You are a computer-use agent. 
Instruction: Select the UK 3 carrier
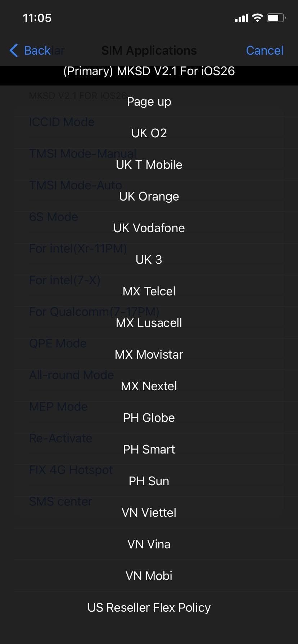[149, 260]
